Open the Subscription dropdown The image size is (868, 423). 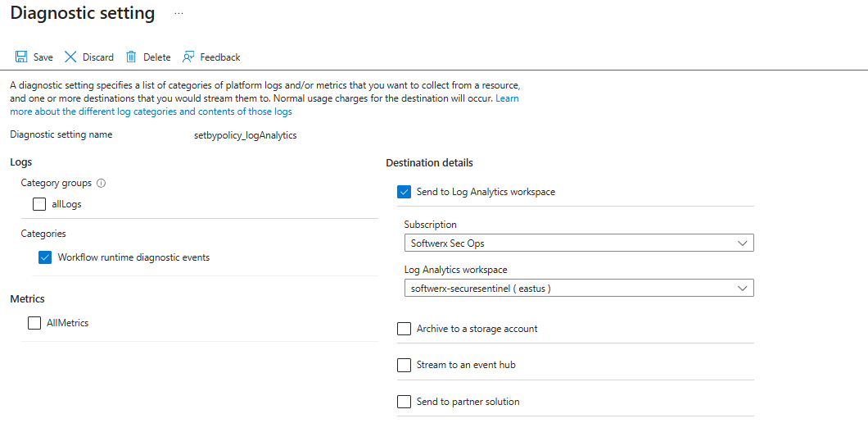point(578,243)
